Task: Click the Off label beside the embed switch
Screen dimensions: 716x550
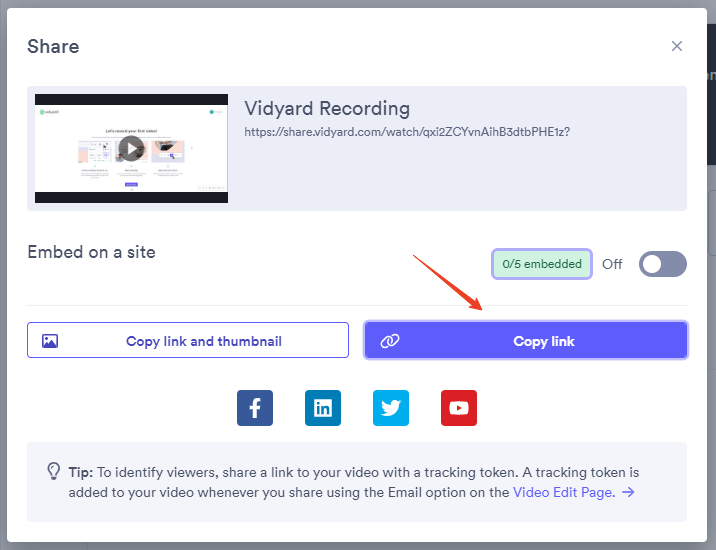Action: tap(612, 264)
